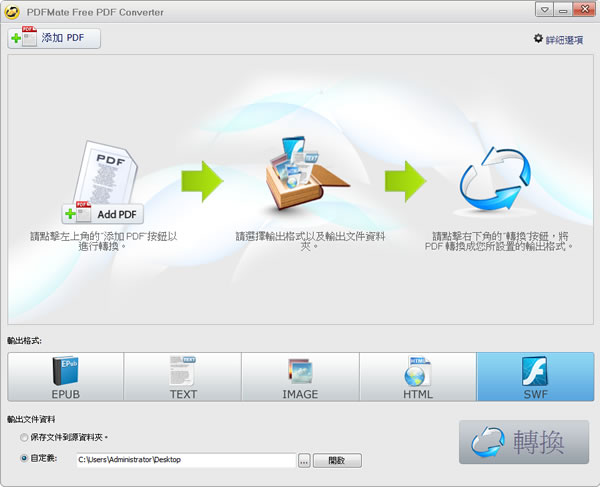Select HTML output format

(x=418, y=377)
